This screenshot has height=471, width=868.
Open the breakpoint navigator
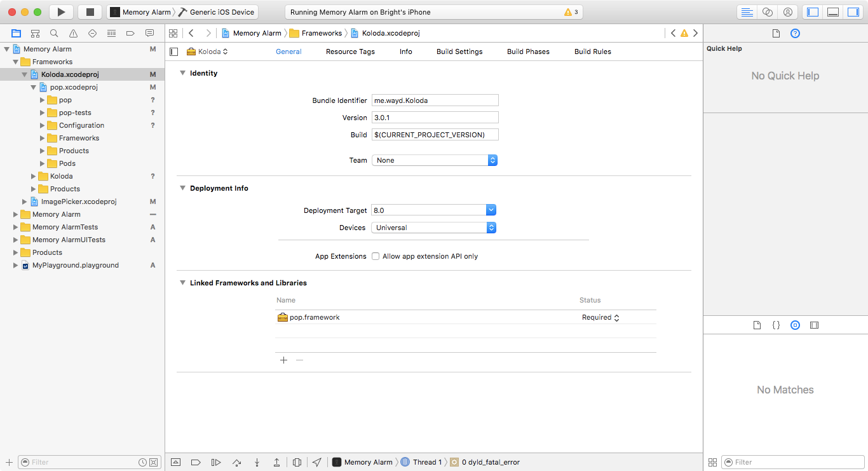click(130, 33)
